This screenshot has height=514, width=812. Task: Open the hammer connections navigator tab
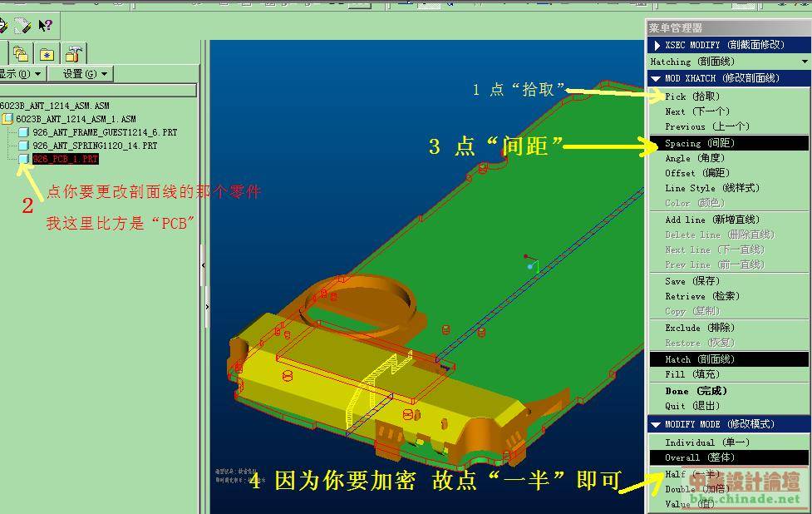click(x=73, y=53)
